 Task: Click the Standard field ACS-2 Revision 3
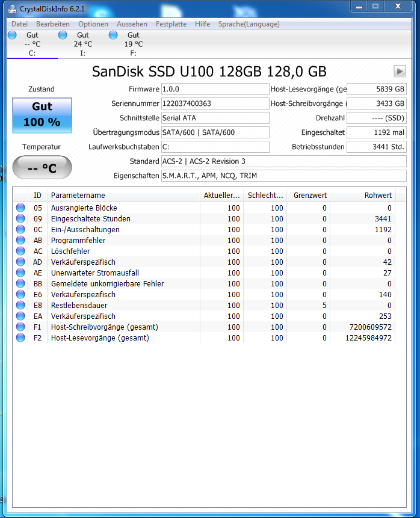[x=284, y=161]
